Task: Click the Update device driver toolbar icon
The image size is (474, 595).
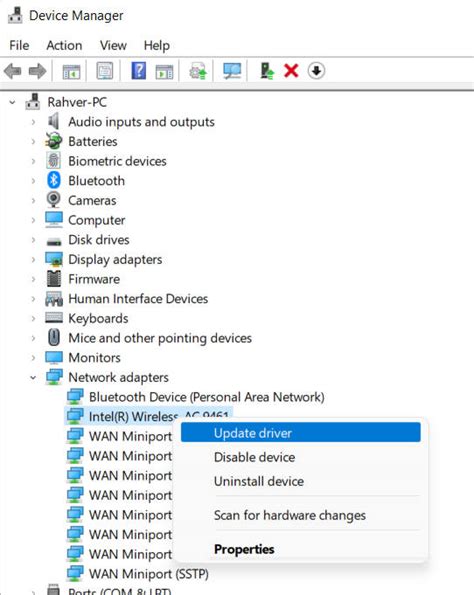Action: click(x=267, y=71)
